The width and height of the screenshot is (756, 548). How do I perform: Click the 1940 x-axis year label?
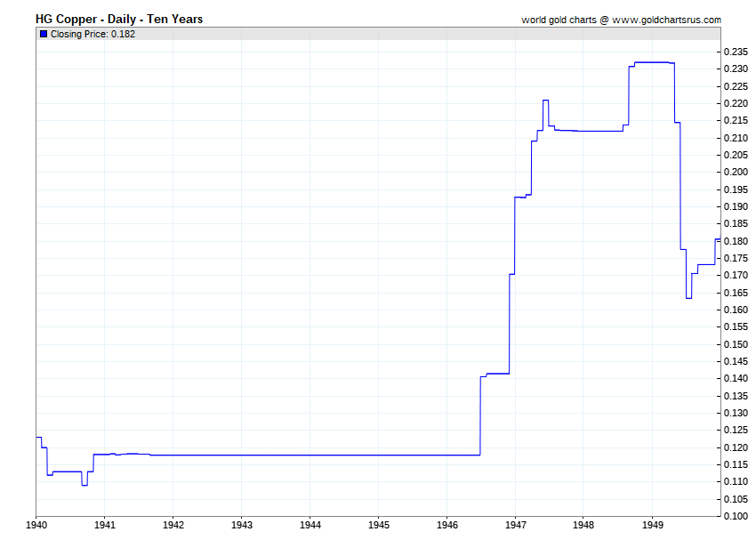coord(36,525)
